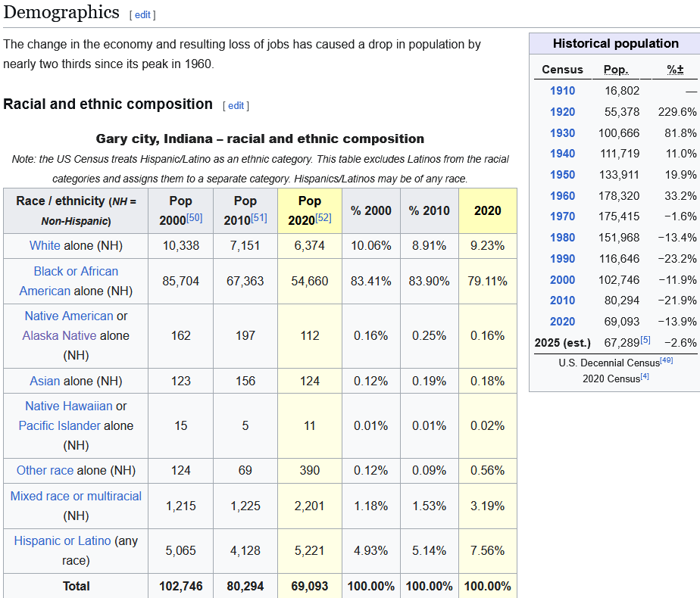This screenshot has width=700, height=598.
Task: Open citation 4 after 2020 Census
Action: point(645,376)
